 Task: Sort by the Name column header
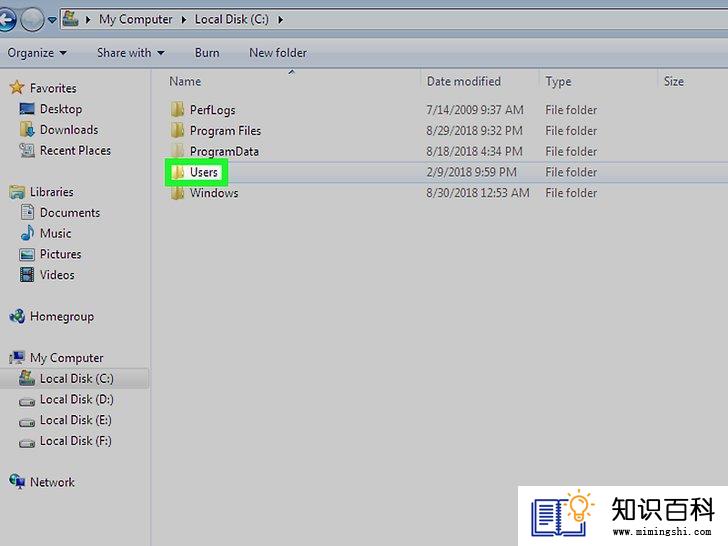[x=185, y=82]
